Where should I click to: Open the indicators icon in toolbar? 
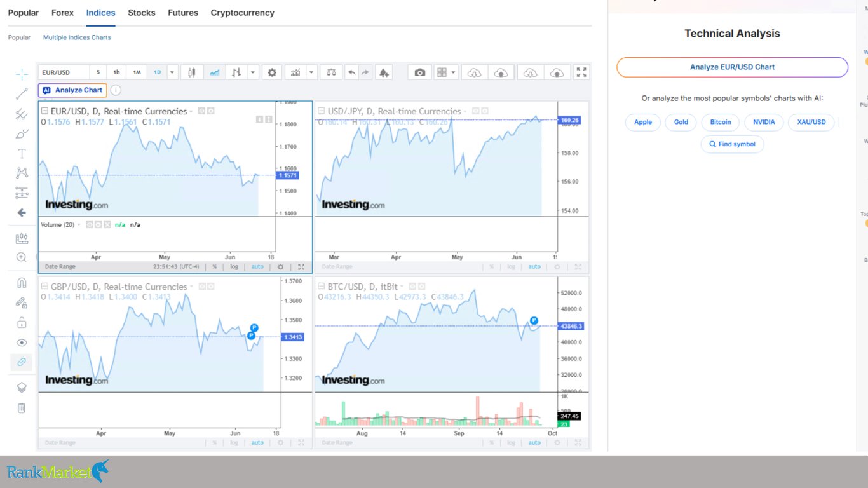(295, 72)
